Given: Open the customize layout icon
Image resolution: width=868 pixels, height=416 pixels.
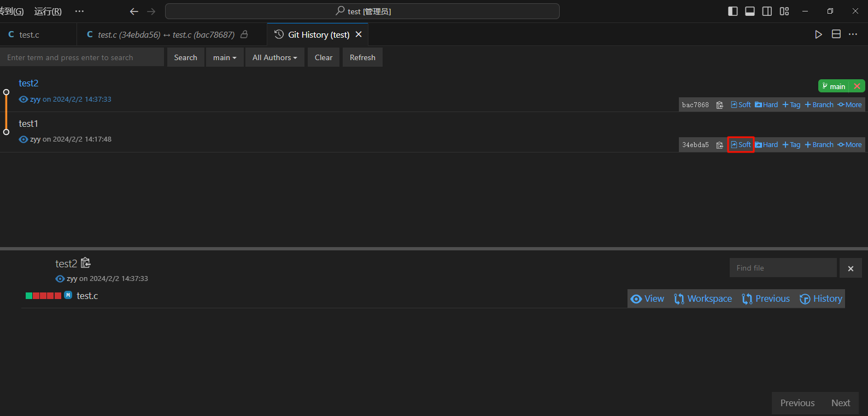Looking at the screenshot, I should (x=784, y=11).
